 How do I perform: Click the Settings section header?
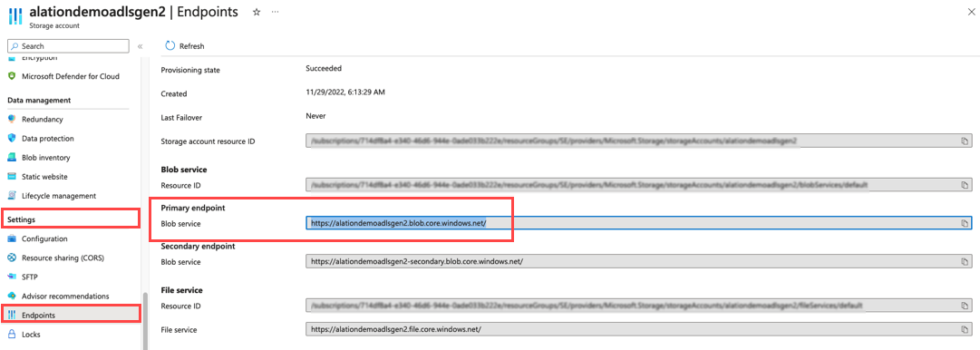[21, 219]
